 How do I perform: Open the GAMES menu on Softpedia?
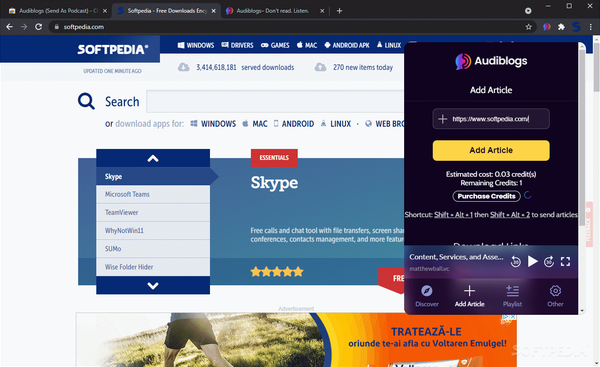pos(275,45)
